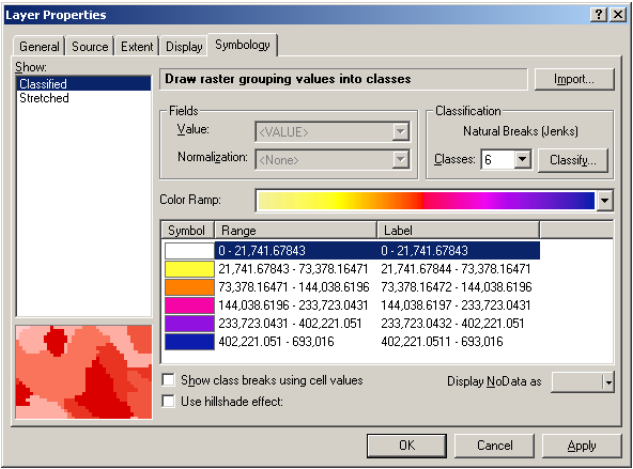This screenshot has height=469, width=633.
Task: Click the orange class symbol swatch
Action: (189, 287)
